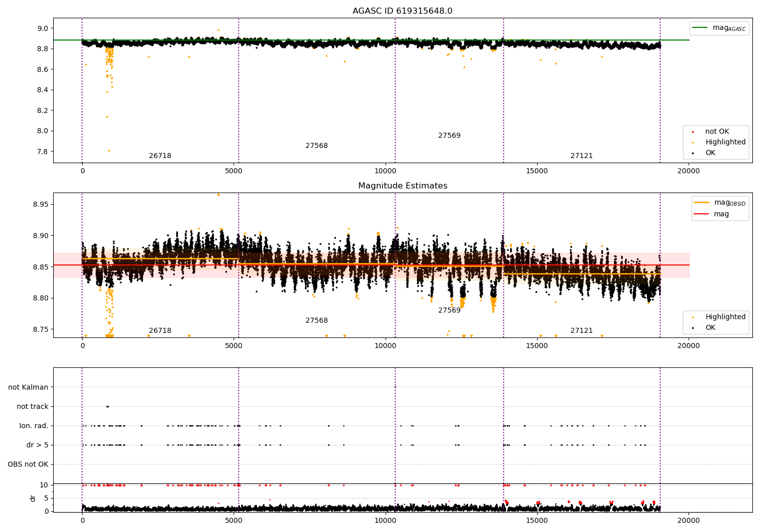Select the 'not Kalman' axis label

coord(28,387)
